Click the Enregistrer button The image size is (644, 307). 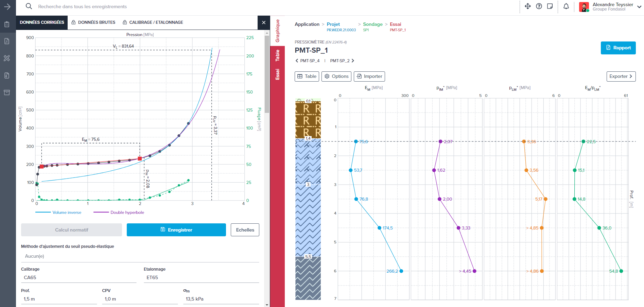176,230
